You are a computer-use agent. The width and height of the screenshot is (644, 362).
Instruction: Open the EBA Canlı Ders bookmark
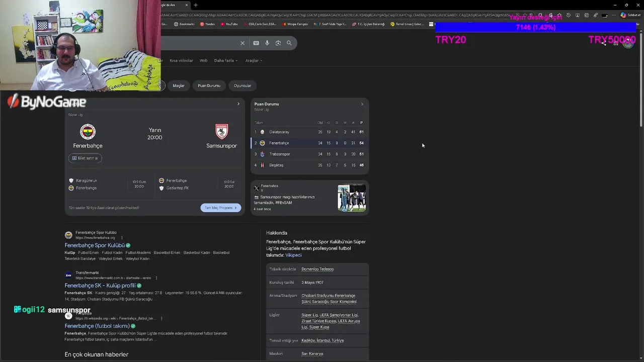pyautogui.click(x=260, y=24)
